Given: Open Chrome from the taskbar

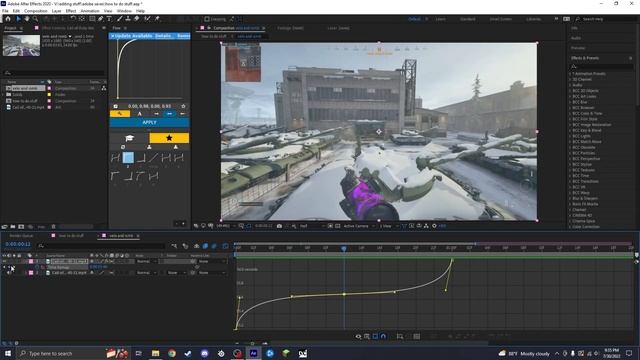Looking at the screenshot, I should point(172,353).
